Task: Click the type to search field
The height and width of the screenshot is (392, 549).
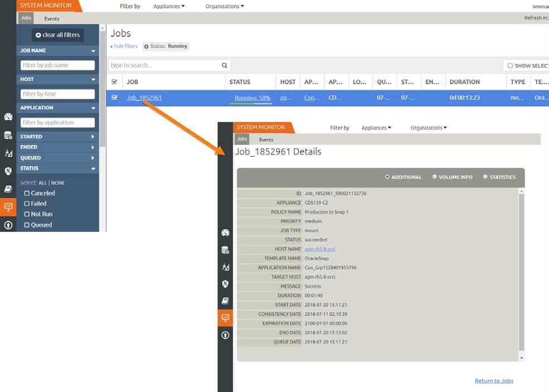Action: [x=170, y=65]
